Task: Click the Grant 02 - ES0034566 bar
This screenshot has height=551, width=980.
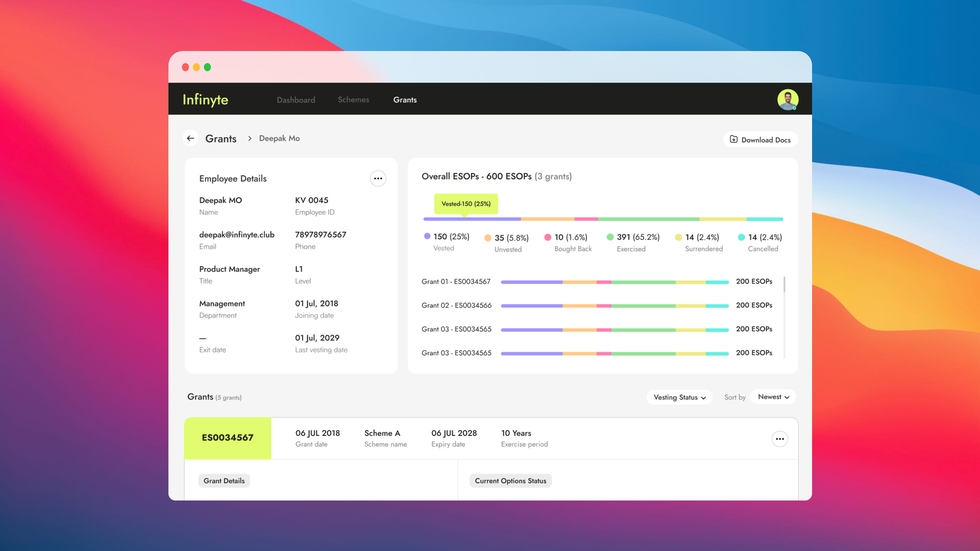Action: click(615, 306)
